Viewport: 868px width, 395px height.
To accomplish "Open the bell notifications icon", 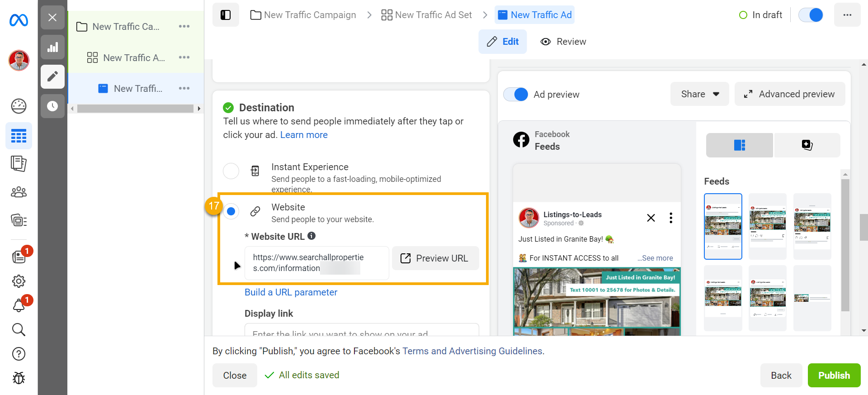I will tap(19, 305).
